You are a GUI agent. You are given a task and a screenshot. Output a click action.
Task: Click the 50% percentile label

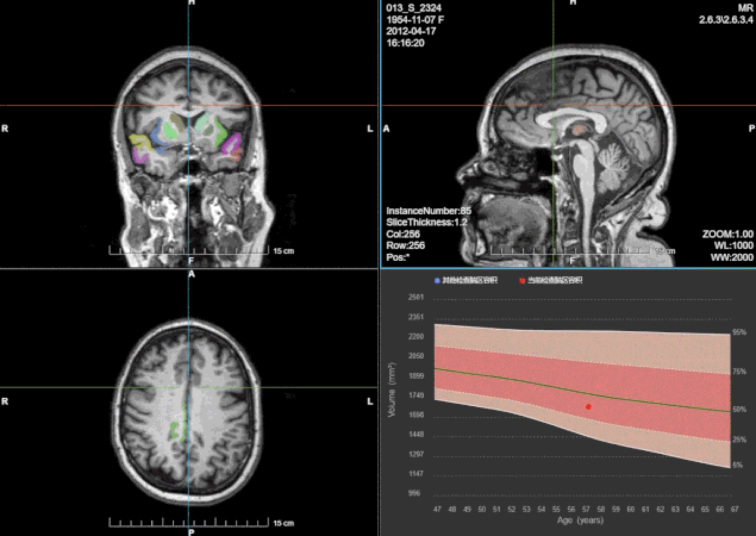coord(739,410)
